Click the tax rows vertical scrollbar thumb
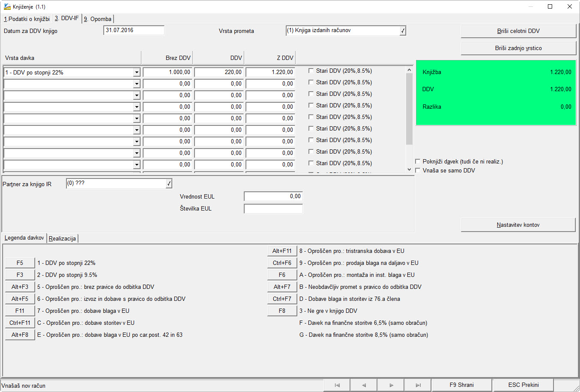Screen dimensions: 580x392 409,109
